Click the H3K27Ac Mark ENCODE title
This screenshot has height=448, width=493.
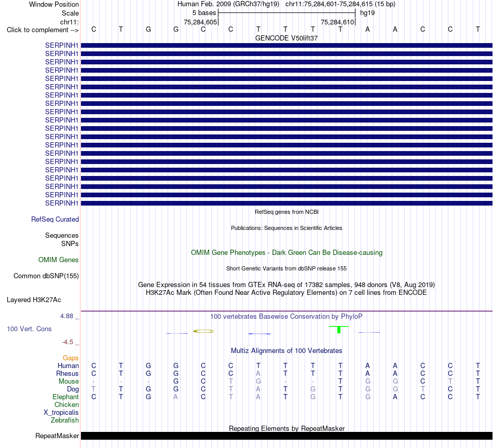(286, 293)
